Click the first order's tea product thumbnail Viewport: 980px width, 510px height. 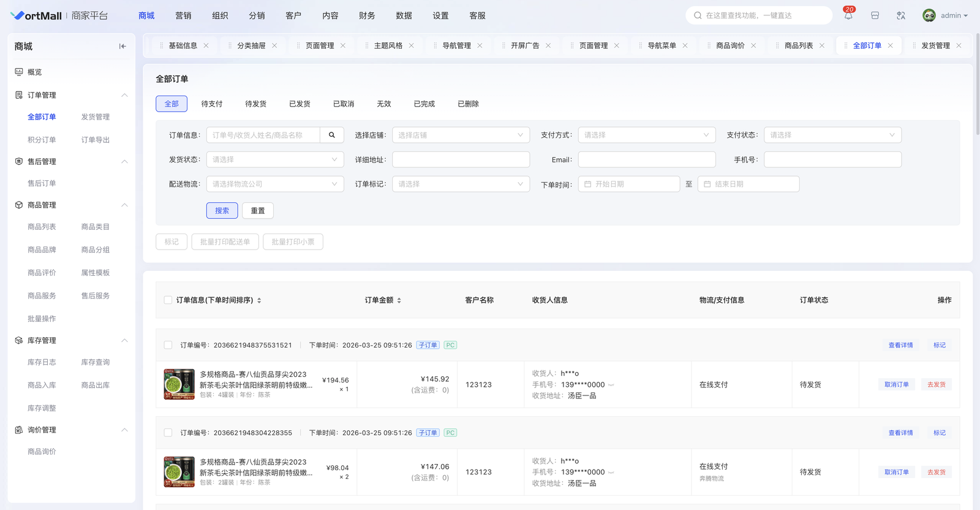179,384
